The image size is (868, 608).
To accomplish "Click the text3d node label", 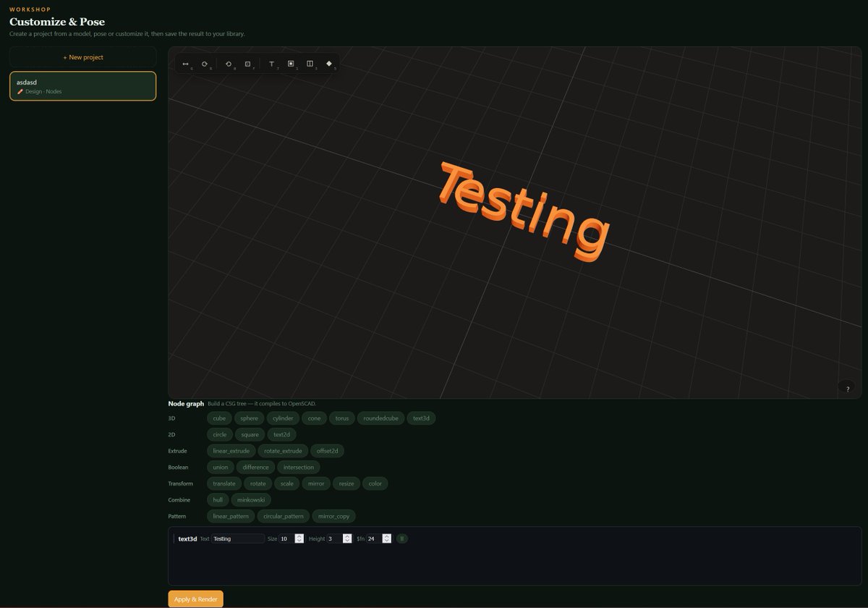I will [x=187, y=539].
